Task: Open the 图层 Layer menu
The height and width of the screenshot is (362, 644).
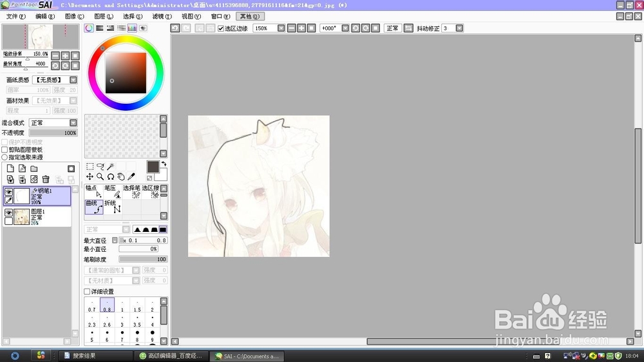Action: click(104, 17)
